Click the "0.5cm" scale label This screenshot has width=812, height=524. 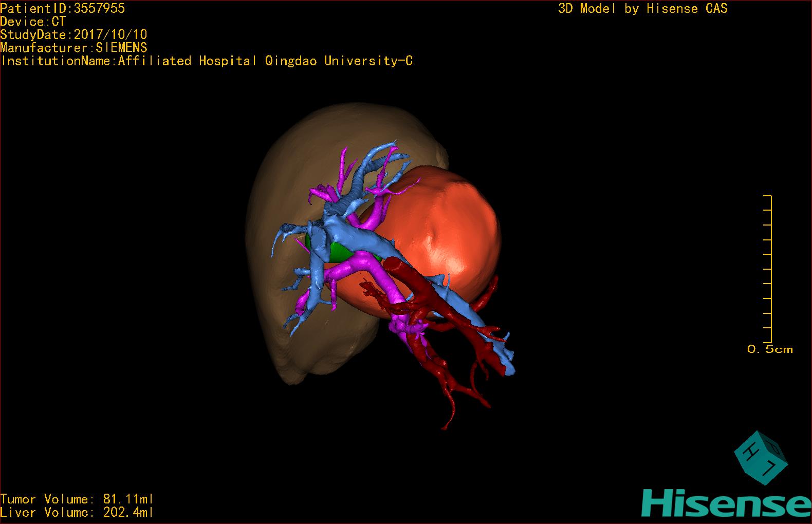[x=770, y=349]
